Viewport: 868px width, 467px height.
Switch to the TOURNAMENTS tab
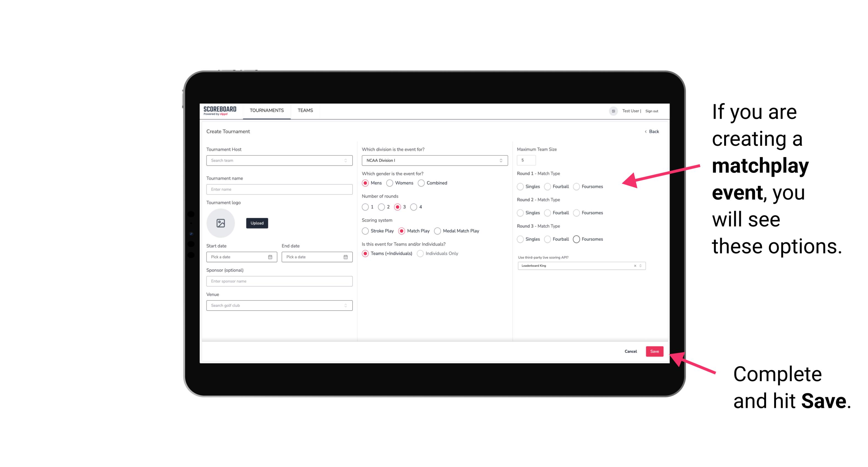coord(266,110)
